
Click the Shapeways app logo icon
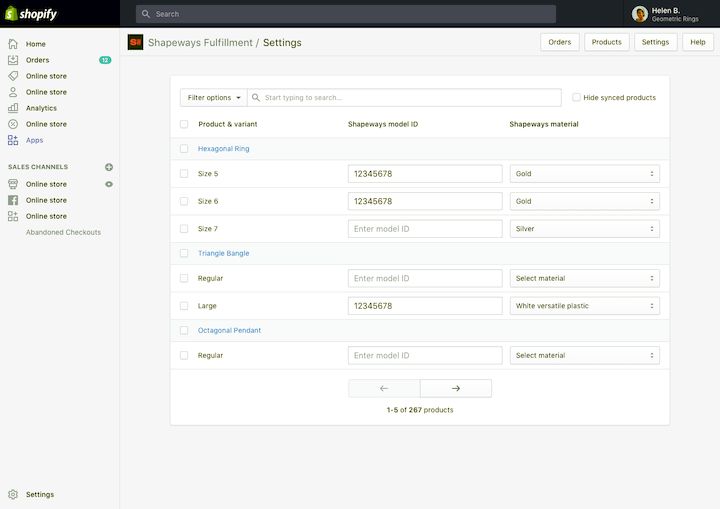tap(135, 42)
